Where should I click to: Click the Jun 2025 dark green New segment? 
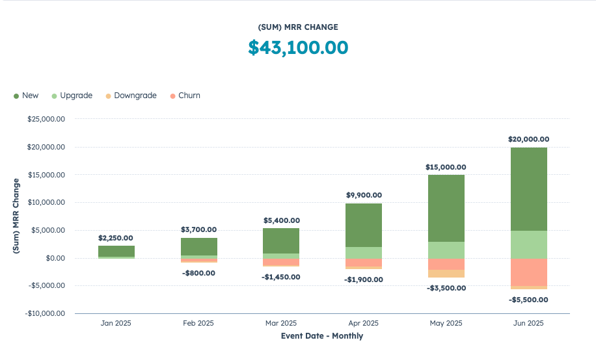click(528, 188)
